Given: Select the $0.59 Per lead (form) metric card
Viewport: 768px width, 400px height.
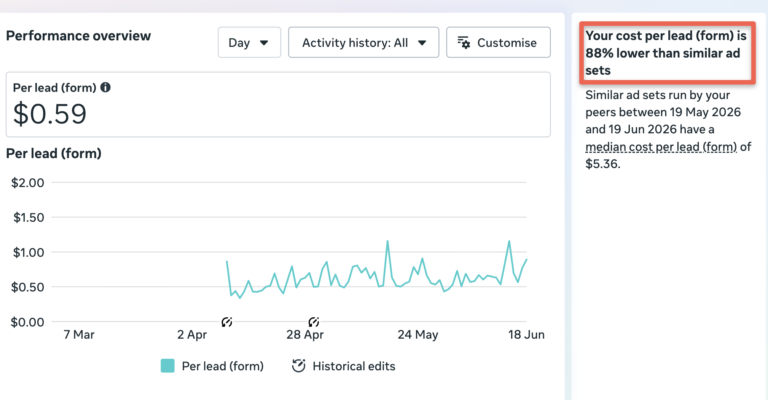Looking at the screenshot, I should coord(278,104).
